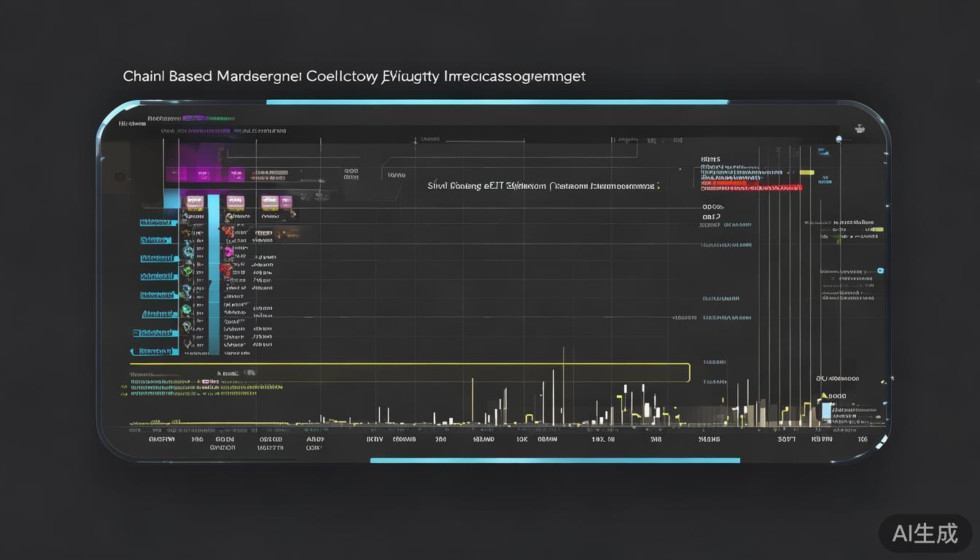Viewport: 980px width, 560px height.
Task: Click inside the long yellow outlined bar
Action: 408,373
